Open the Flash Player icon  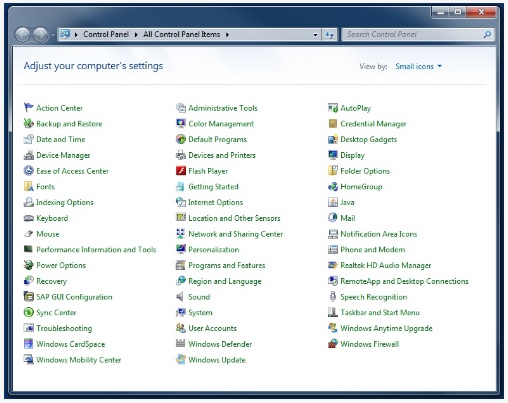click(181, 171)
